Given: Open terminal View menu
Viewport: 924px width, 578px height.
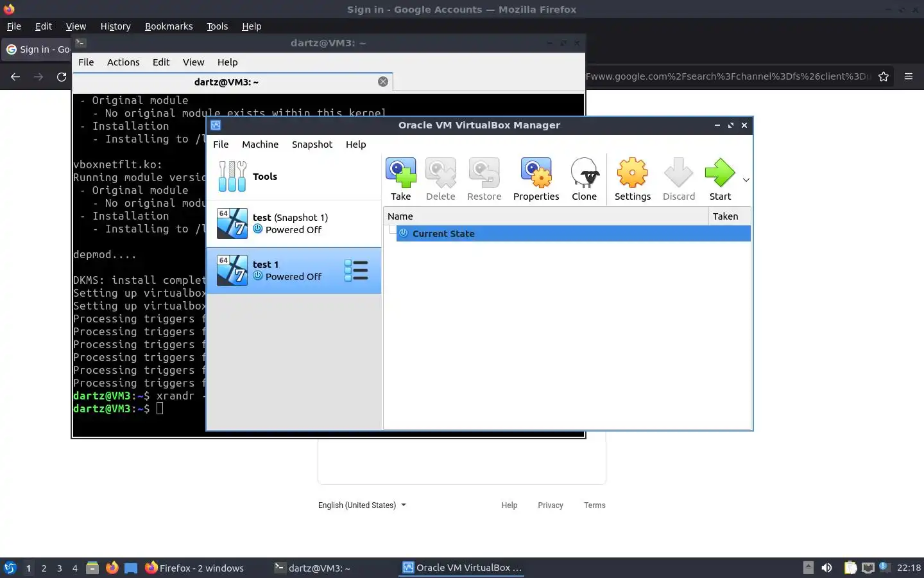Looking at the screenshot, I should tap(193, 62).
